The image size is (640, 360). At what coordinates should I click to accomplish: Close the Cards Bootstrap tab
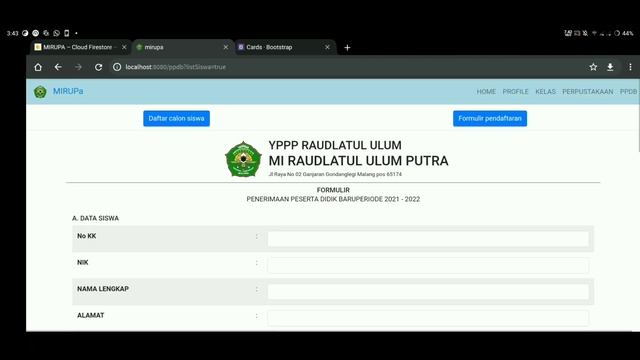(x=327, y=47)
